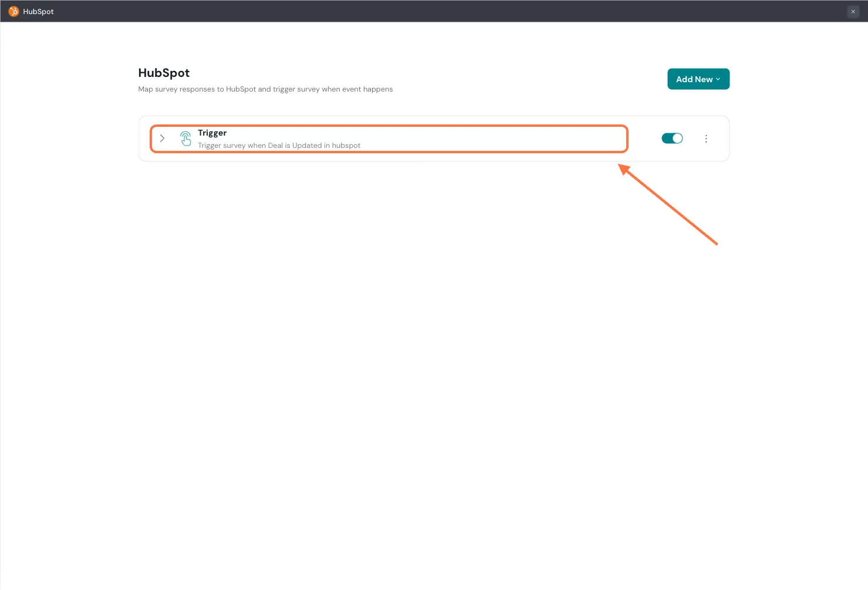Open the three-dot options menu

[706, 139]
